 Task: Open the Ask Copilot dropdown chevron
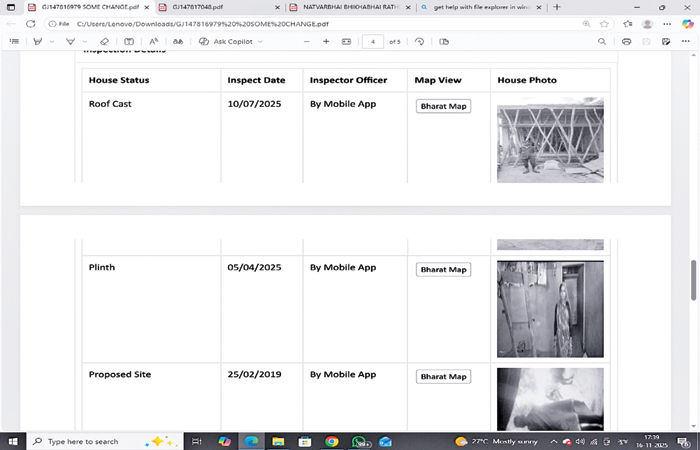(x=260, y=42)
